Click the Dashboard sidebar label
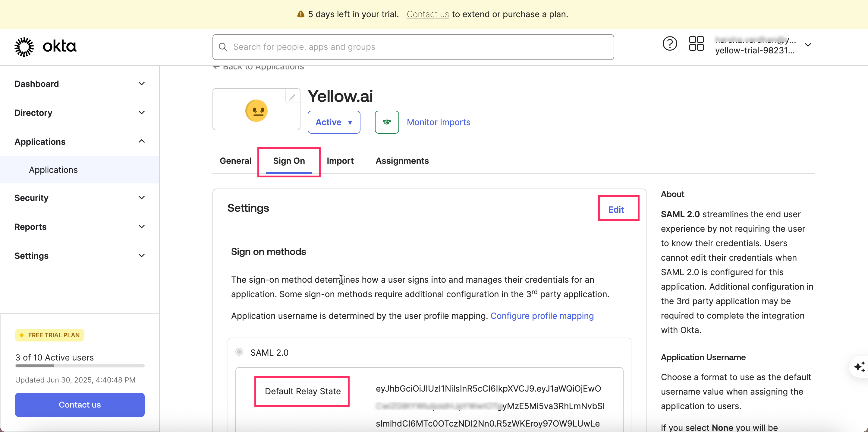Screen dimensions: 868x432 click(x=36, y=84)
